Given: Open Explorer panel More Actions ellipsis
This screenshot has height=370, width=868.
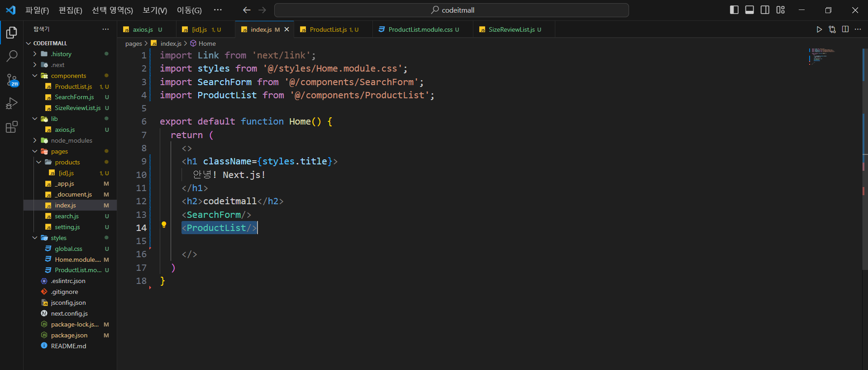Looking at the screenshot, I should click(x=105, y=29).
